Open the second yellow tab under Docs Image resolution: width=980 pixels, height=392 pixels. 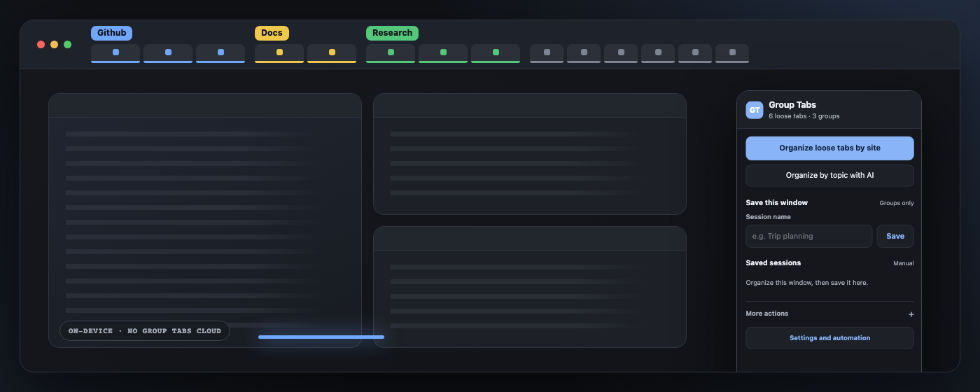point(332,53)
